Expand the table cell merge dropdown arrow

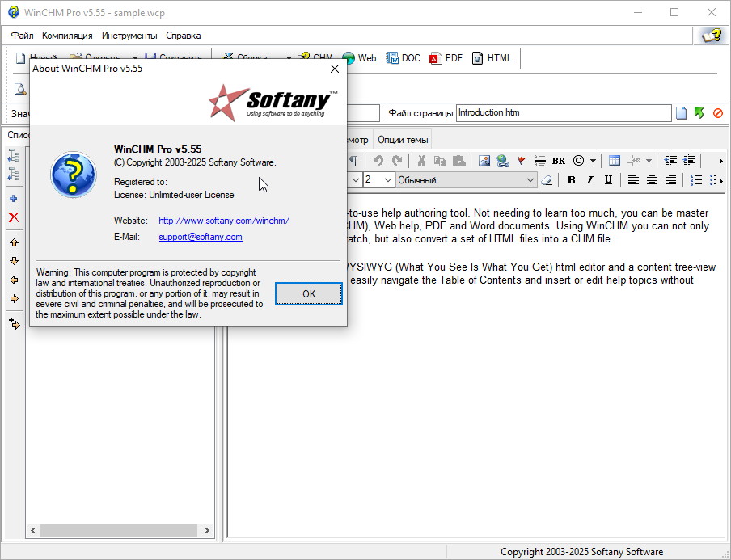point(649,161)
